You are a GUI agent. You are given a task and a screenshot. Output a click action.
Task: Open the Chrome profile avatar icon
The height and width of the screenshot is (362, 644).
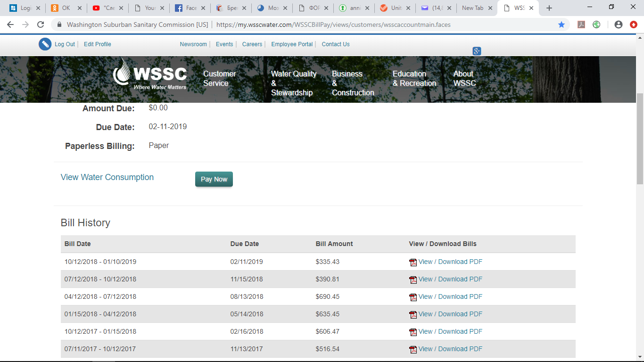[619, 25]
